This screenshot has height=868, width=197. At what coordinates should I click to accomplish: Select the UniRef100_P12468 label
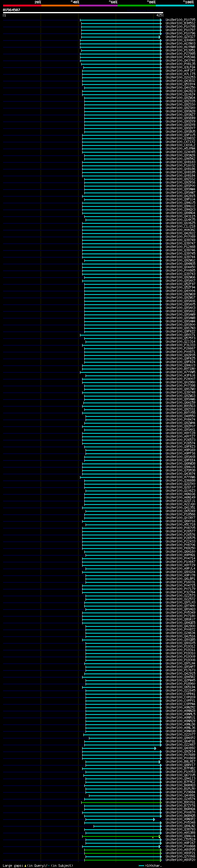pyautogui.click(x=180, y=247)
